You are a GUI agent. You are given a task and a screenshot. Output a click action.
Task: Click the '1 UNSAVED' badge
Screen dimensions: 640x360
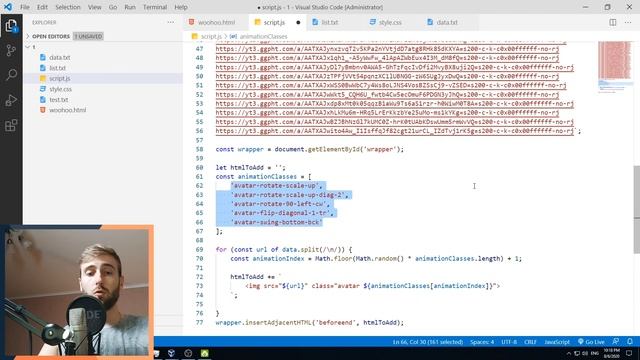[x=88, y=36]
